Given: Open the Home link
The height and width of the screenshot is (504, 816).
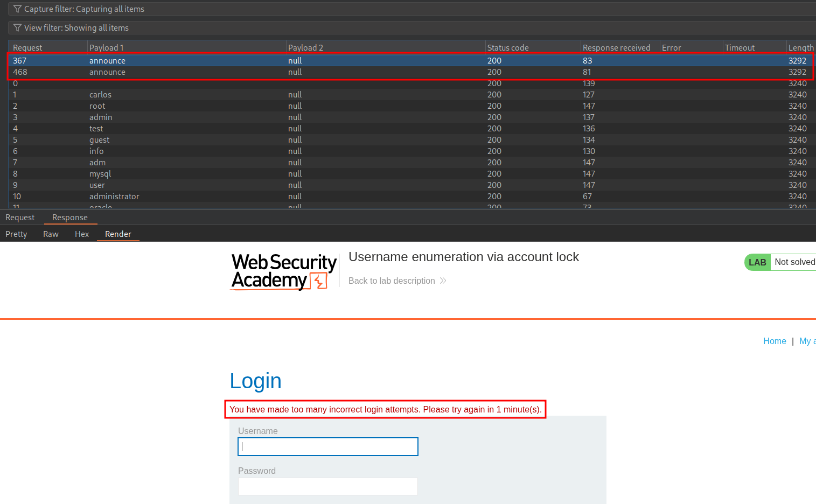Looking at the screenshot, I should (x=775, y=341).
